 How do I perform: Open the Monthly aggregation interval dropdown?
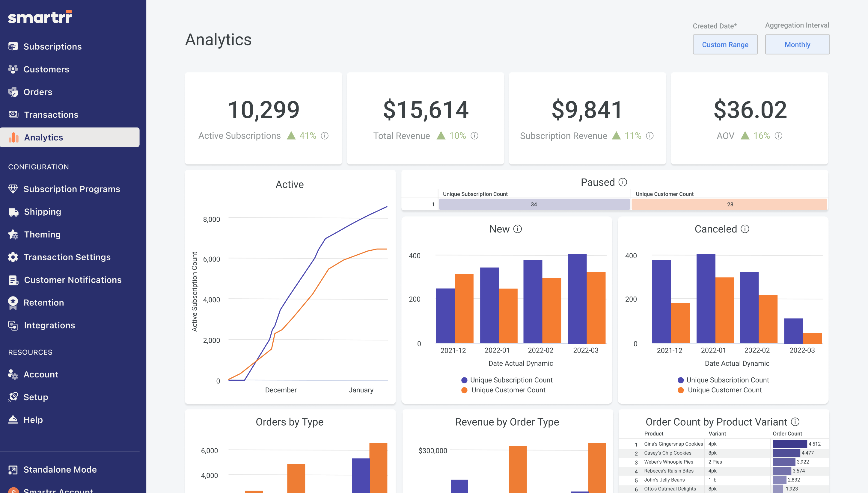point(797,45)
